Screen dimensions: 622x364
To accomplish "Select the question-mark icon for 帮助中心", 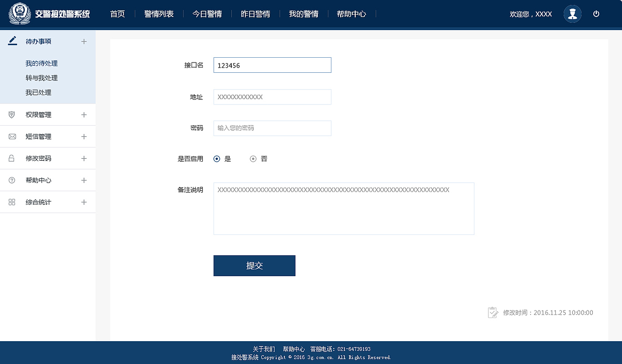I will [x=12, y=180].
